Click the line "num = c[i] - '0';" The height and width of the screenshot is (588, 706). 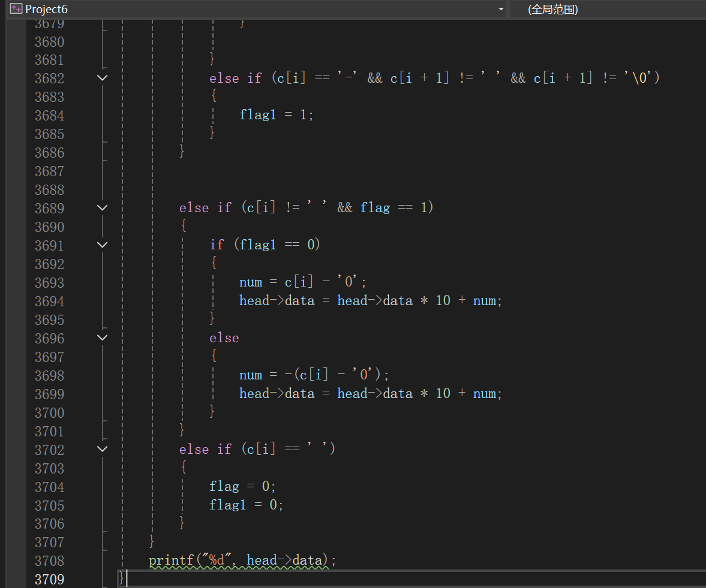point(302,282)
